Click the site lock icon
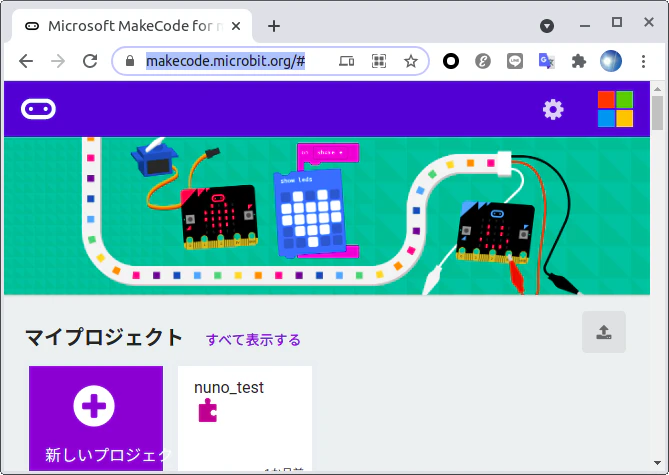Screen dimensions: 669x475 coord(130,61)
